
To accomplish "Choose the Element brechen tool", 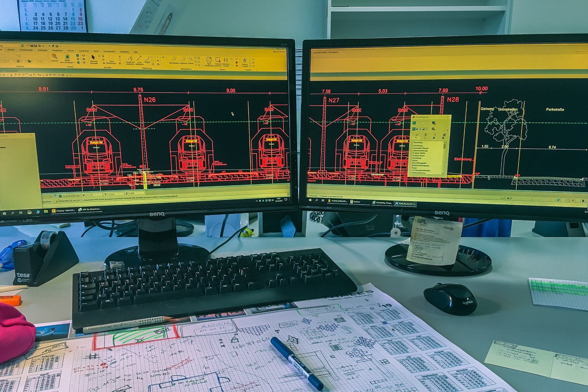I will (x=218, y=62).
